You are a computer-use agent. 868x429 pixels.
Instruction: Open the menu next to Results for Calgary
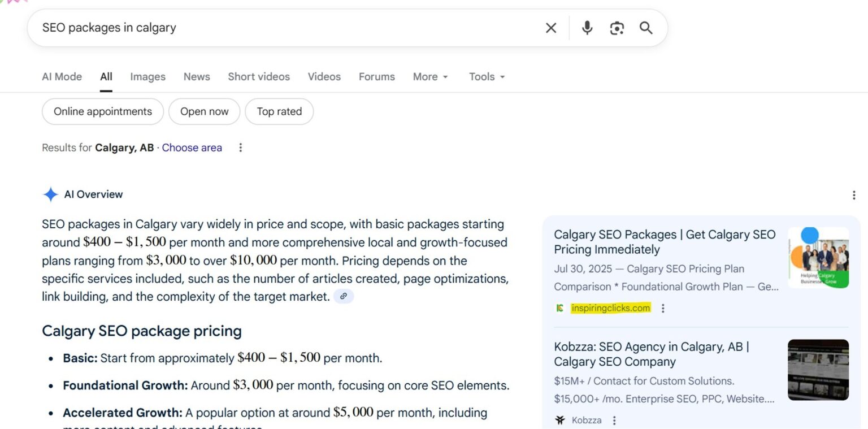[x=240, y=148]
